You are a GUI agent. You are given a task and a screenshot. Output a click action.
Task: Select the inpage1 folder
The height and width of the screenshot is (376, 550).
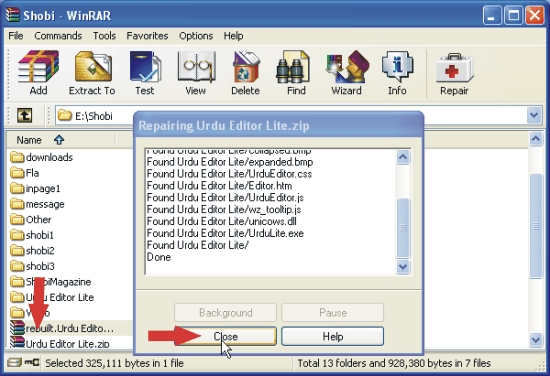(x=35, y=189)
